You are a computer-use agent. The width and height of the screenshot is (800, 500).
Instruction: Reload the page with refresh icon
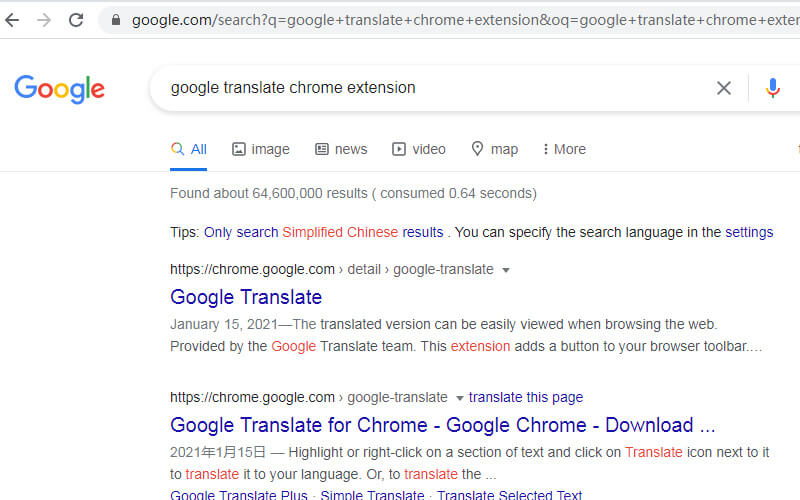click(x=76, y=20)
